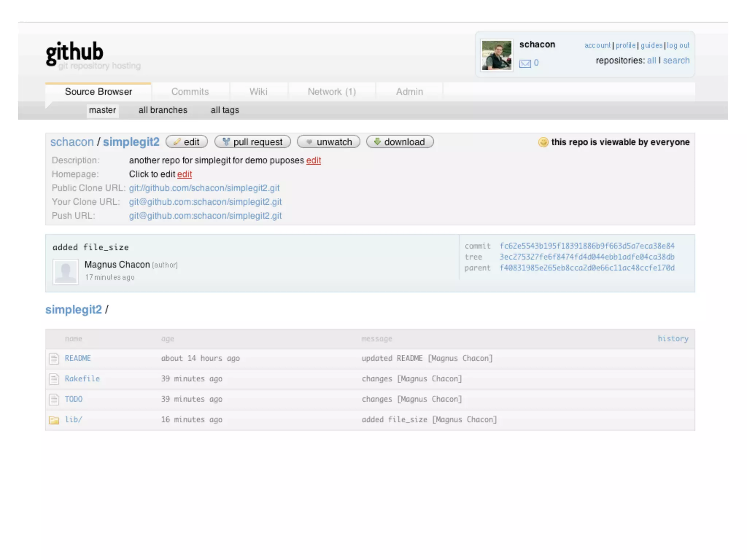Open the lib/ folder
The width and height of the screenshot is (747, 560).
coord(73,420)
